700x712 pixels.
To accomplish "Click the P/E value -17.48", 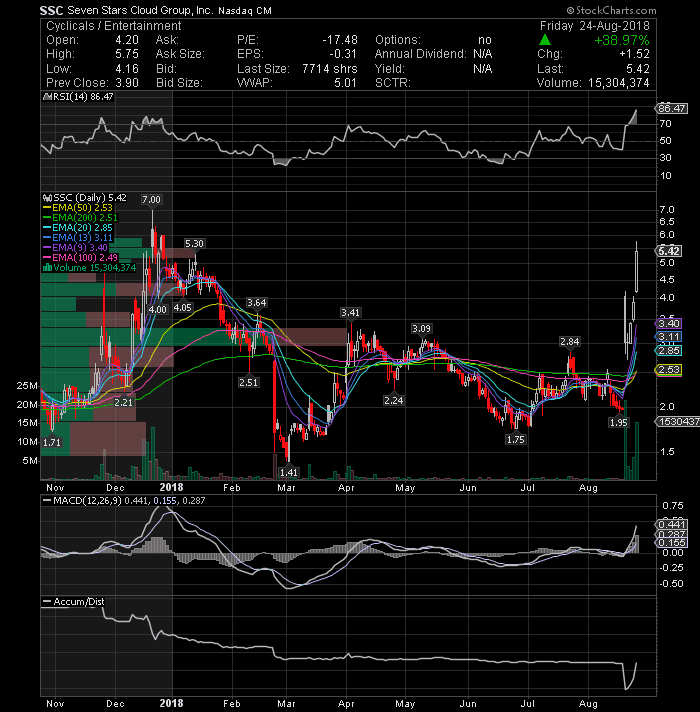I will (x=340, y=40).
